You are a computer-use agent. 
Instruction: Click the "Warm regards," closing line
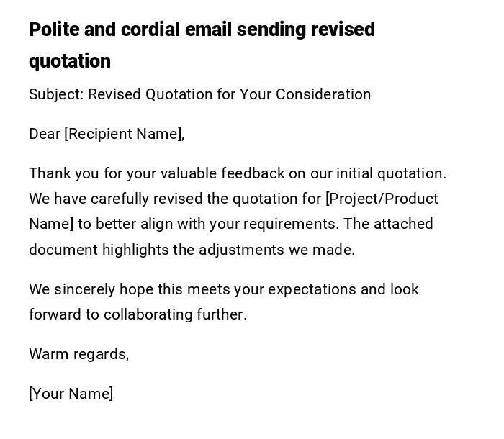[78, 354]
